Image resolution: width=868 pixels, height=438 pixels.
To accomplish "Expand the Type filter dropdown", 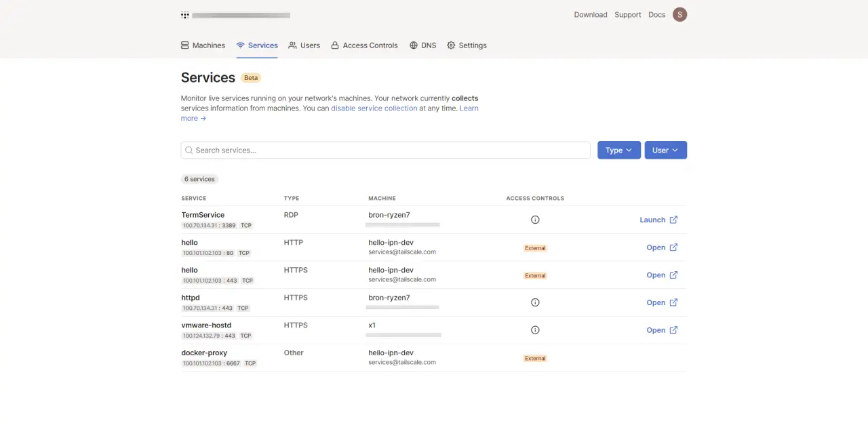I will 618,151.
